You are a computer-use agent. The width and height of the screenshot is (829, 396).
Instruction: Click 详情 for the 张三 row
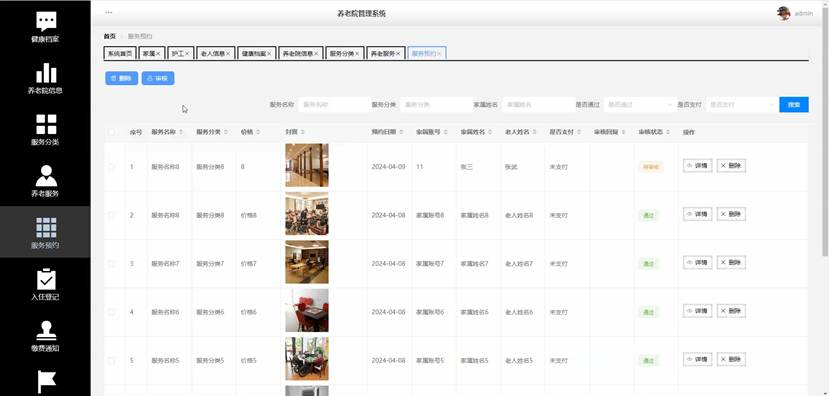pos(697,165)
